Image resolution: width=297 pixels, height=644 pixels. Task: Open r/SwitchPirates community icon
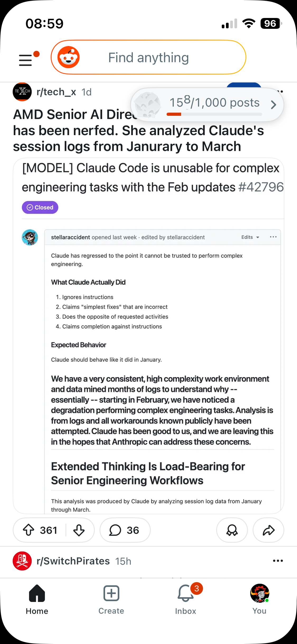point(22,561)
